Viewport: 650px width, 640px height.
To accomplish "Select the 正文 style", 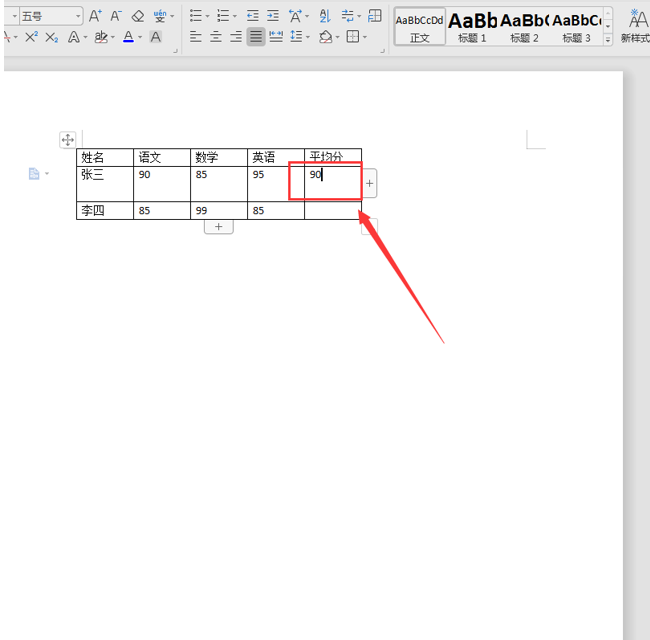I will [420, 27].
